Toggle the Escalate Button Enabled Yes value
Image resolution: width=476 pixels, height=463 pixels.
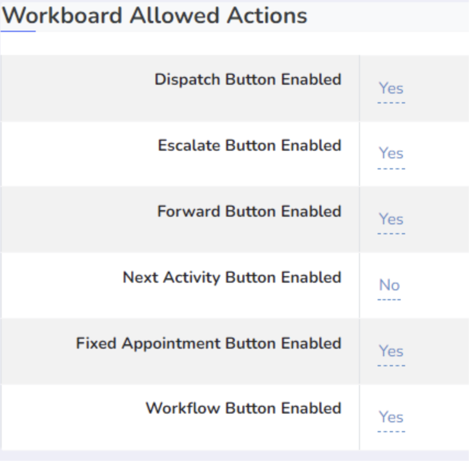tap(391, 153)
